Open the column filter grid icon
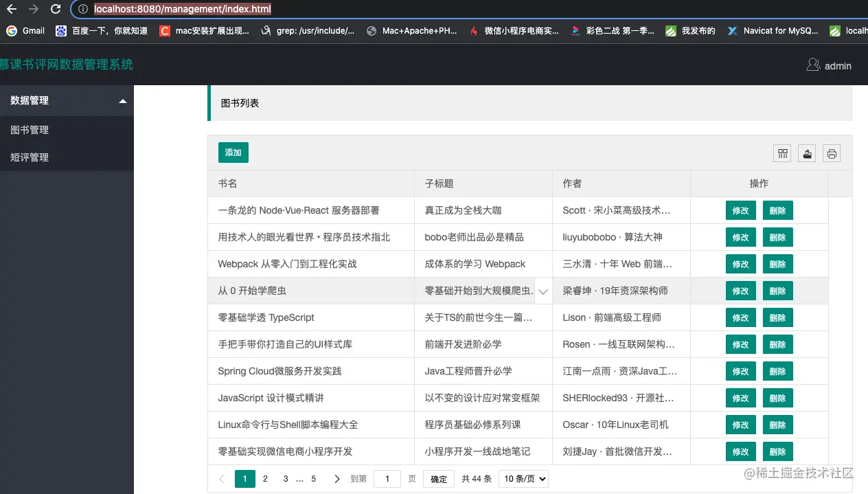This screenshot has width=868, height=494. 782,154
